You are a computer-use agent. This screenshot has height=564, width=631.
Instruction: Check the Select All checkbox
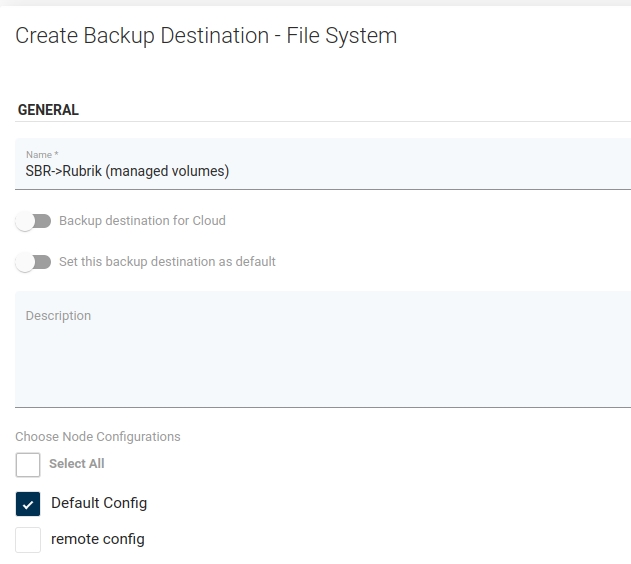click(x=28, y=465)
